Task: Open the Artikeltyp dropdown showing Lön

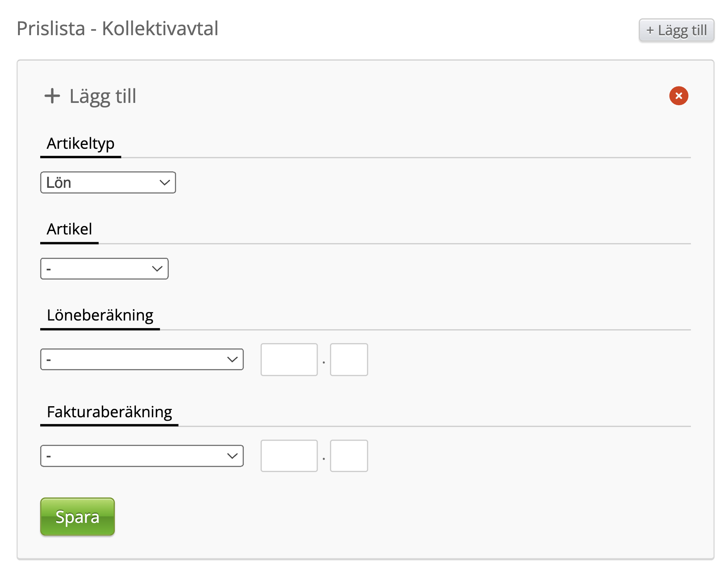Action: [x=108, y=182]
